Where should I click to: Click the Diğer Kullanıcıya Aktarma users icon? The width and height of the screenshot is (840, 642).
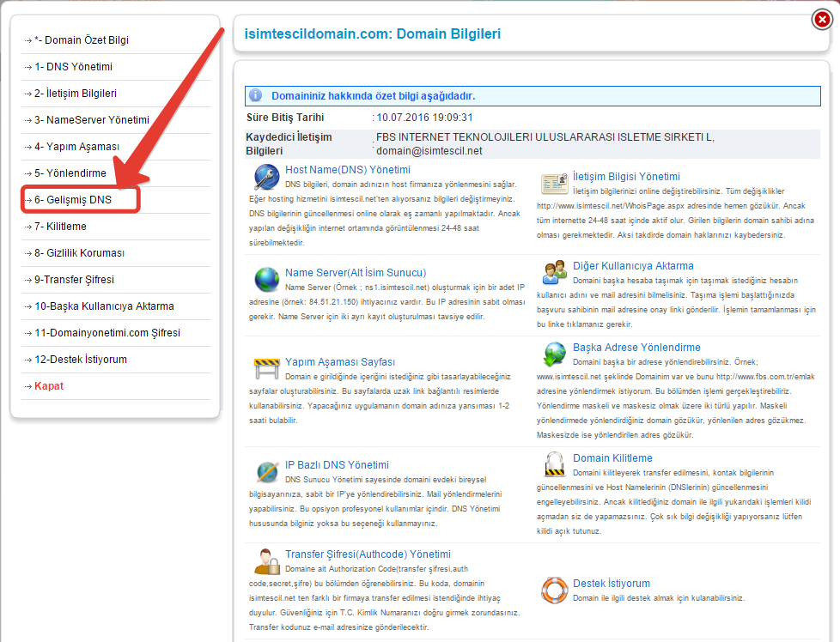click(554, 273)
